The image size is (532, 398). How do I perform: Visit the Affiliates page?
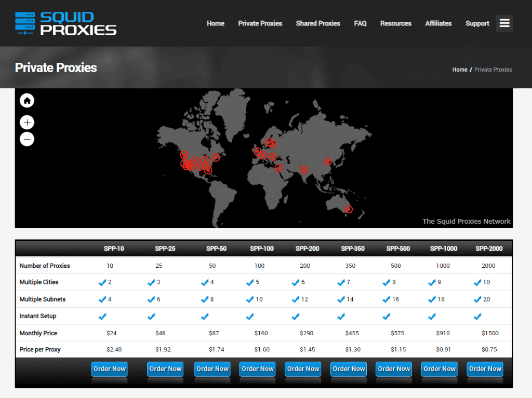click(438, 23)
